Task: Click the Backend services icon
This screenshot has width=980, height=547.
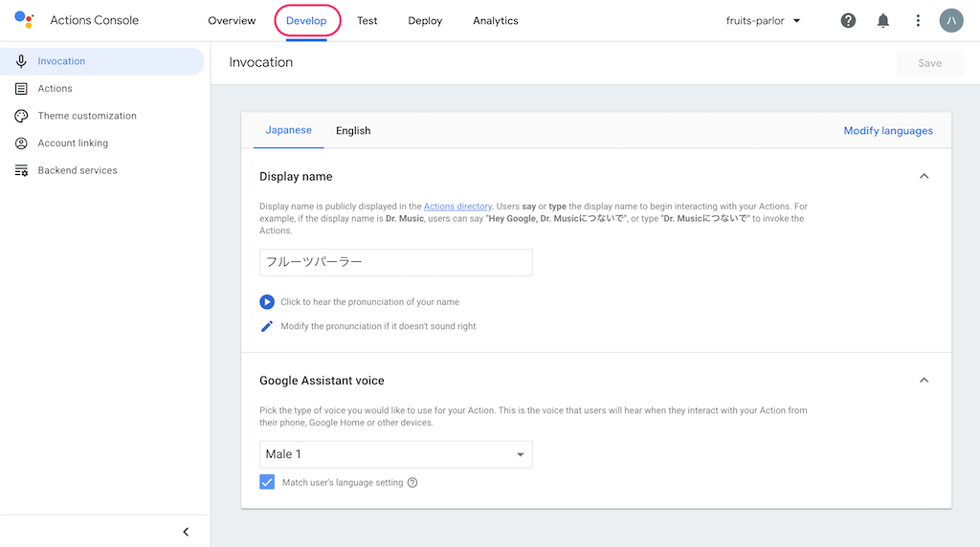Action: pyautogui.click(x=21, y=170)
